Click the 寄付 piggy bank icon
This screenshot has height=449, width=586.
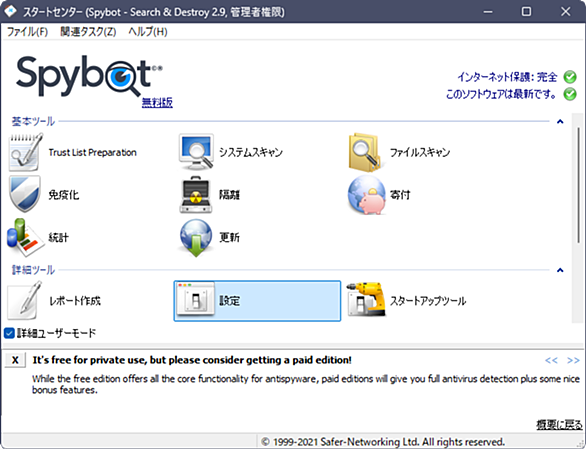click(367, 195)
